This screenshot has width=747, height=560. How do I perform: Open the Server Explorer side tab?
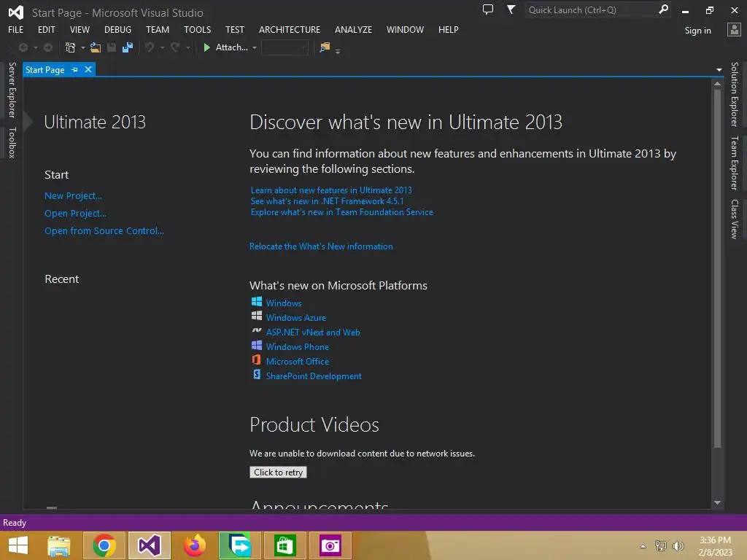click(x=12, y=90)
